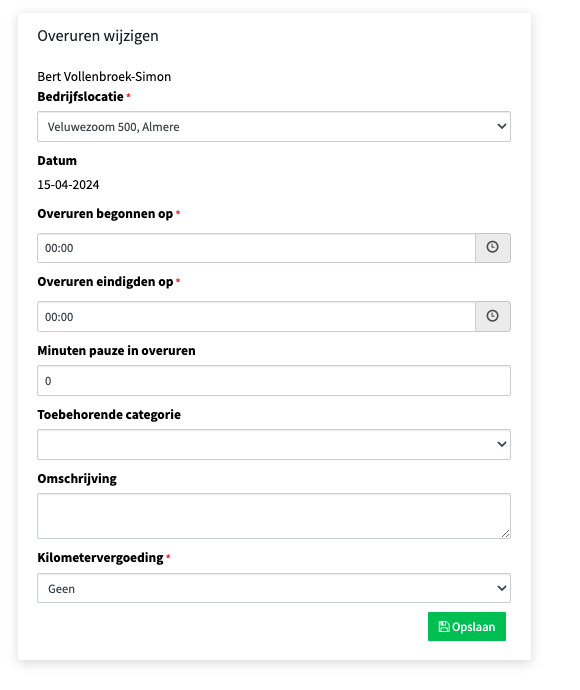Click the Overuren begonnen op label
Image resolution: width=580 pixels, height=690 pixels.
pyautogui.click(x=105, y=214)
